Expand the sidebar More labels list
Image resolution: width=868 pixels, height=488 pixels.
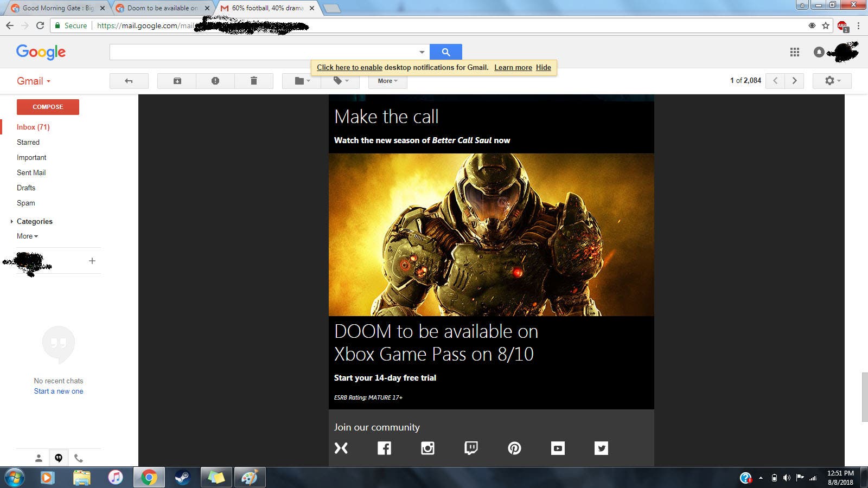27,236
